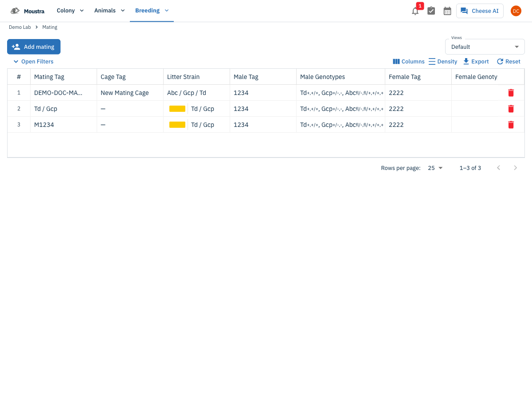Open Columns settings
532x398 pixels.
pos(409,62)
